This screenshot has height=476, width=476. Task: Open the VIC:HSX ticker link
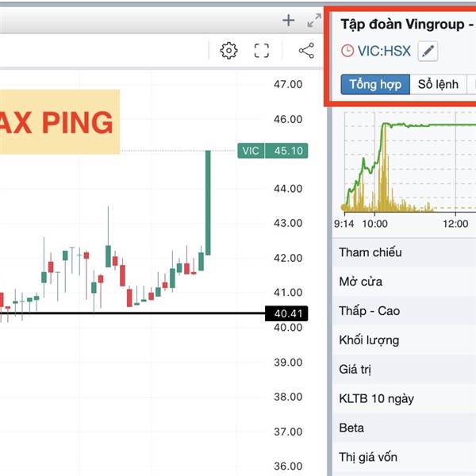(384, 51)
